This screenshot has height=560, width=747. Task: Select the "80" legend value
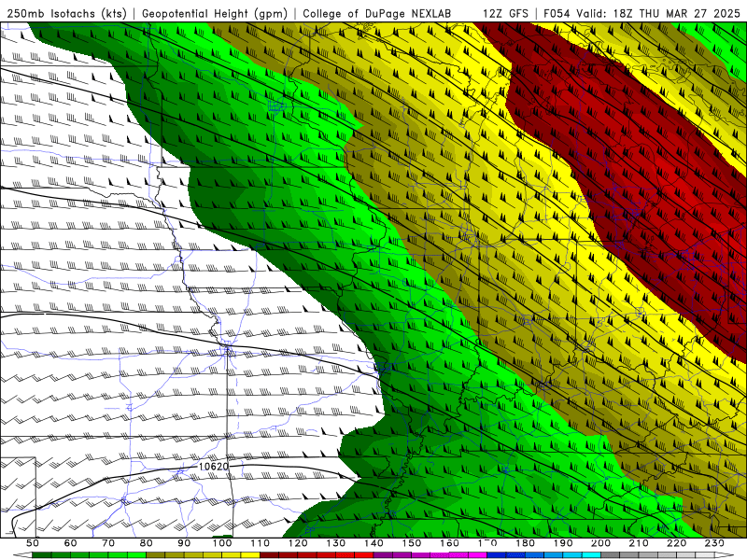(x=147, y=543)
